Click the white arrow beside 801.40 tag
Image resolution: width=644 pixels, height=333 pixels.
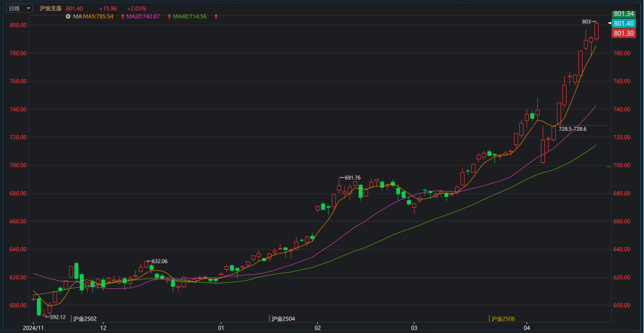point(609,23)
